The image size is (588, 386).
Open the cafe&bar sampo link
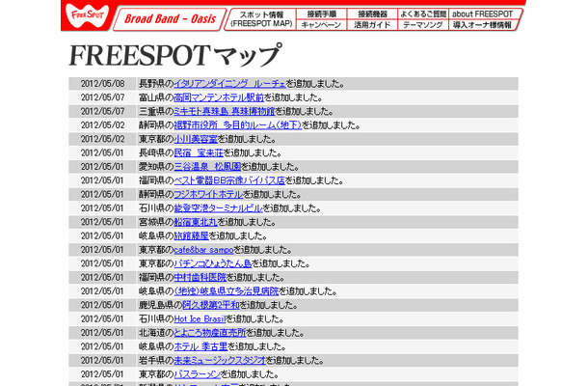point(203,250)
